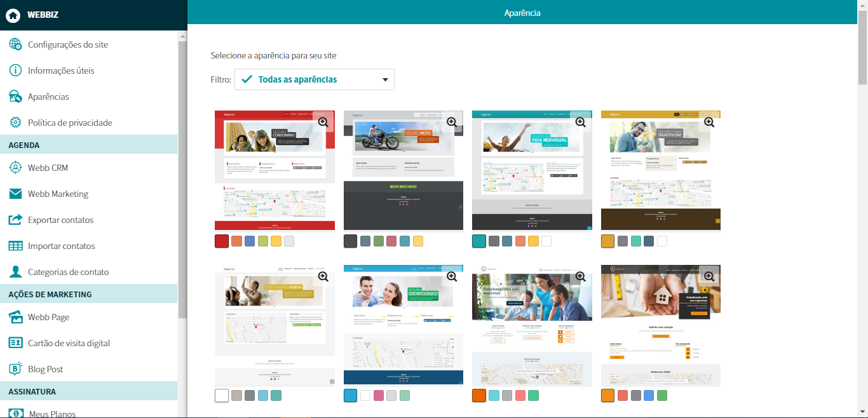Viewport: 868px width, 418px height.
Task: Open Aparências in the sidebar
Action: [48, 97]
